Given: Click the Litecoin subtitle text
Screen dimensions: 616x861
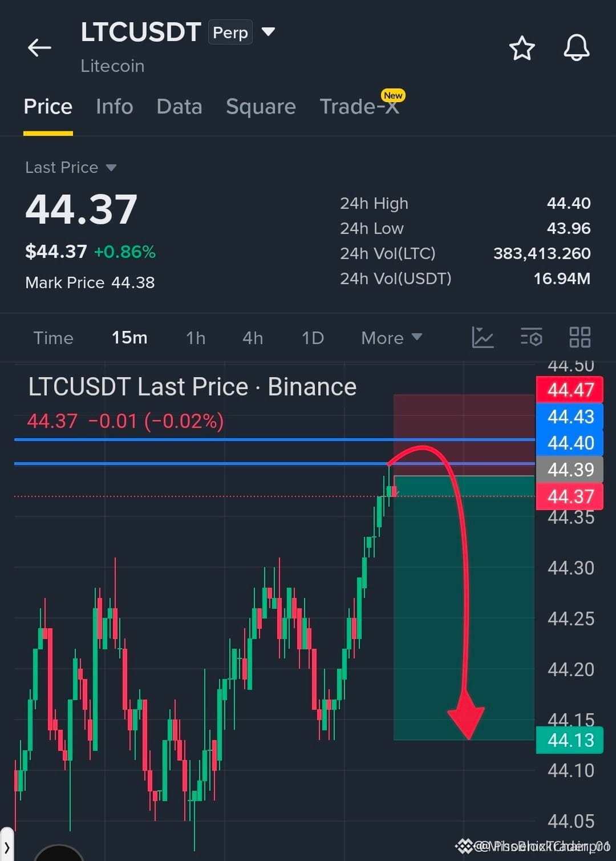Looking at the screenshot, I should [112, 66].
